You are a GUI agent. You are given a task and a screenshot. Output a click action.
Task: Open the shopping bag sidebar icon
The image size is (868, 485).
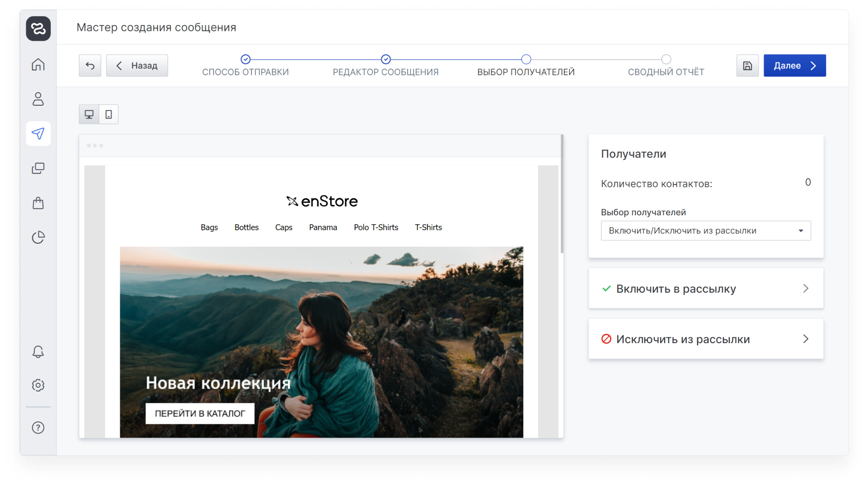(38, 203)
